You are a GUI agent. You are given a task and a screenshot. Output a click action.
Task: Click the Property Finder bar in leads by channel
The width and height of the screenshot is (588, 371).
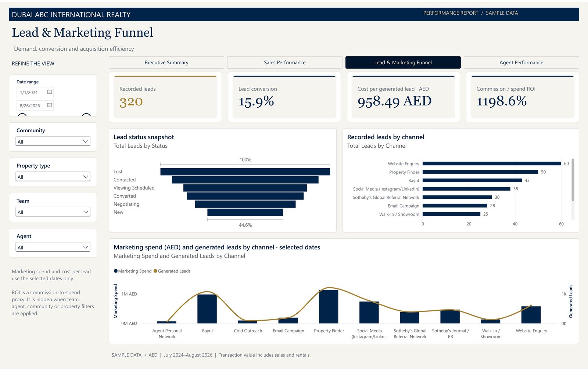pyautogui.click(x=480, y=172)
